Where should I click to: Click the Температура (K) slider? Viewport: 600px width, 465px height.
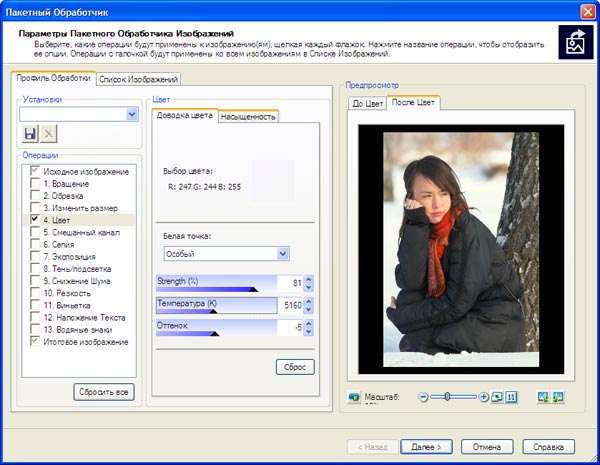[x=217, y=305]
